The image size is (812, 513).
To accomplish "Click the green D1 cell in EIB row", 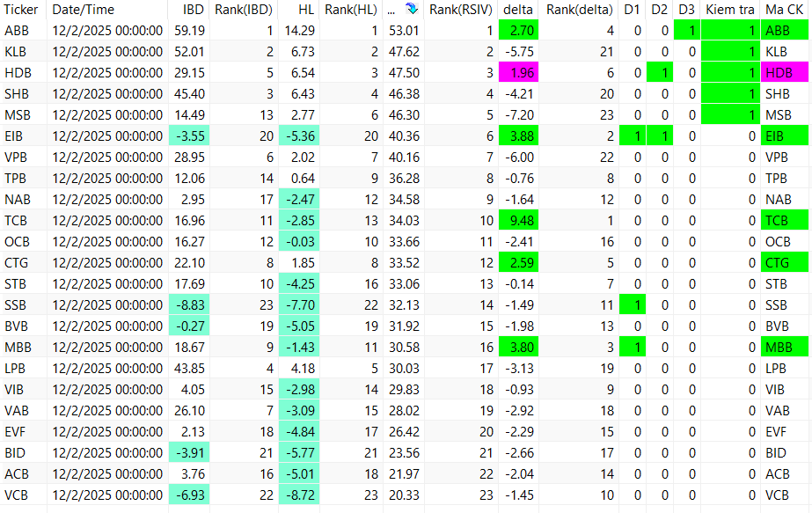I will point(633,136).
